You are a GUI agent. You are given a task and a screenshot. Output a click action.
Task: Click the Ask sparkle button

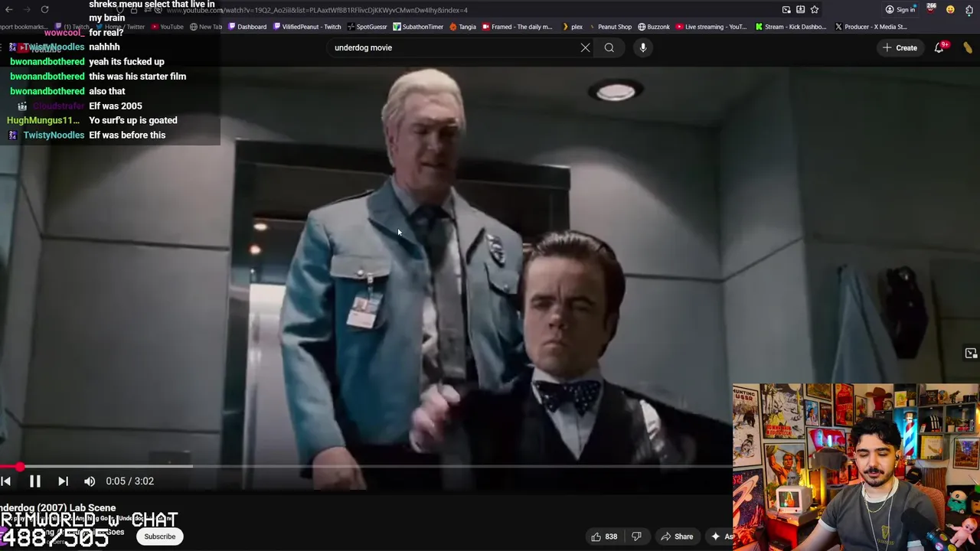pos(720,536)
